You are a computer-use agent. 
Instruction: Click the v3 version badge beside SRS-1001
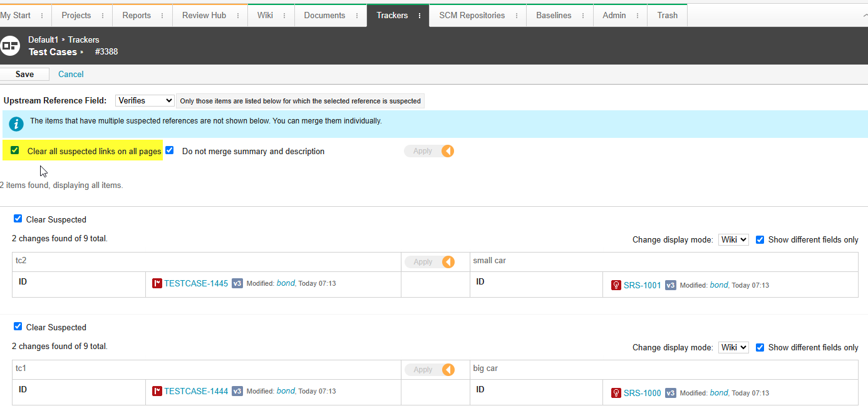pyautogui.click(x=670, y=285)
